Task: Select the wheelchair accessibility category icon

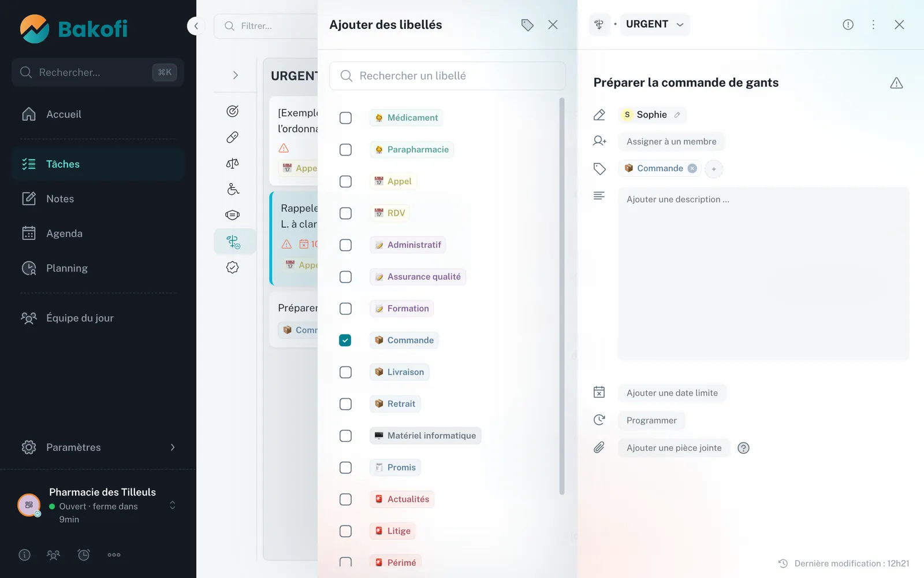Action: click(233, 189)
